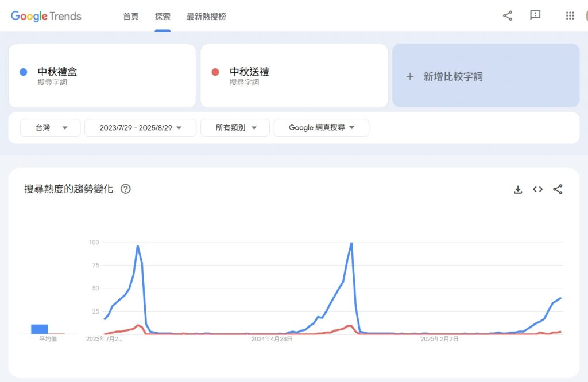The height and width of the screenshot is (382, 588).
Task: Open the 2023/7/29 - 2025/8/29 date range dropdown
Action: tap(141, 128)
